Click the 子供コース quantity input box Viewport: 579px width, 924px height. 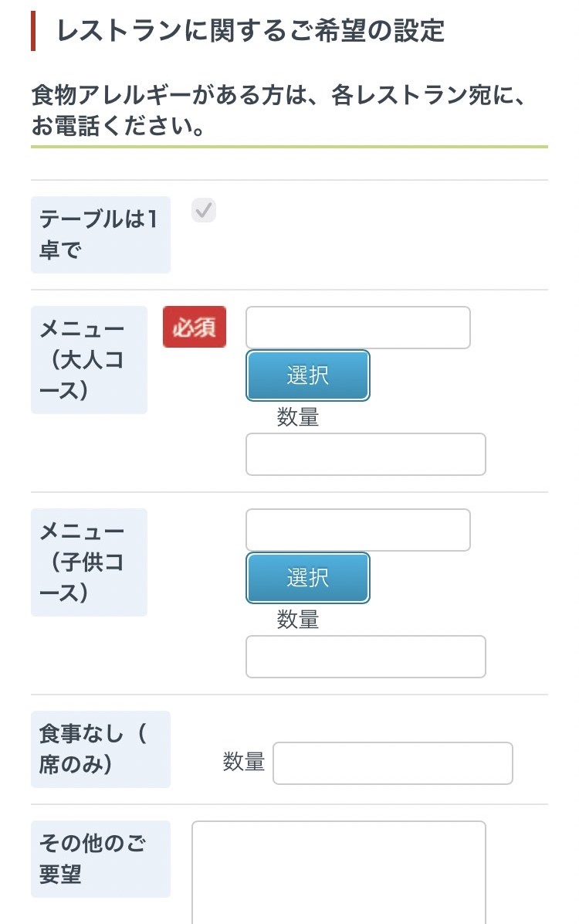click(365, 657)
